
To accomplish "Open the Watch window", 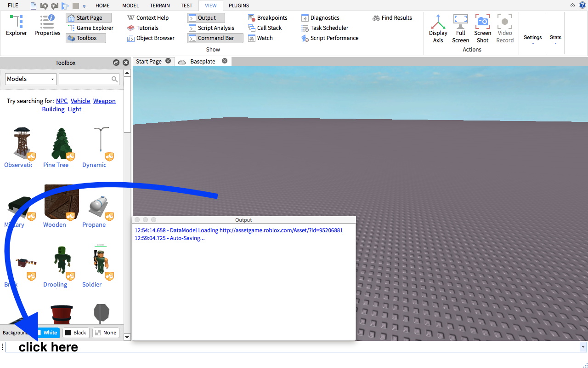I will point(260,38).
